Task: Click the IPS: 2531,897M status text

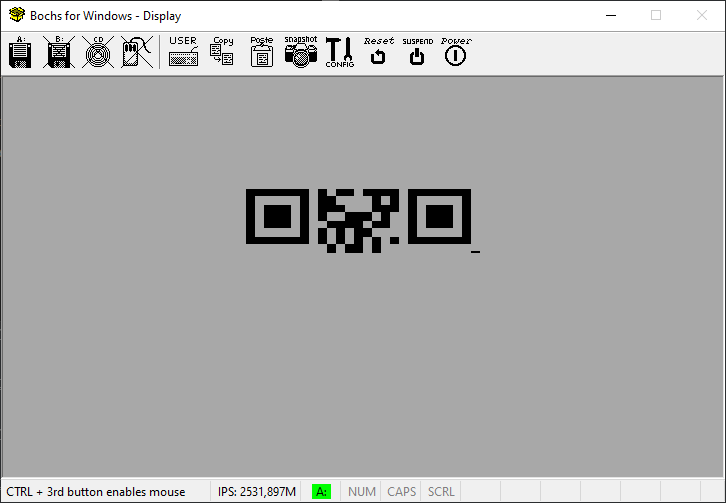Action: click(x=257, y=491)
